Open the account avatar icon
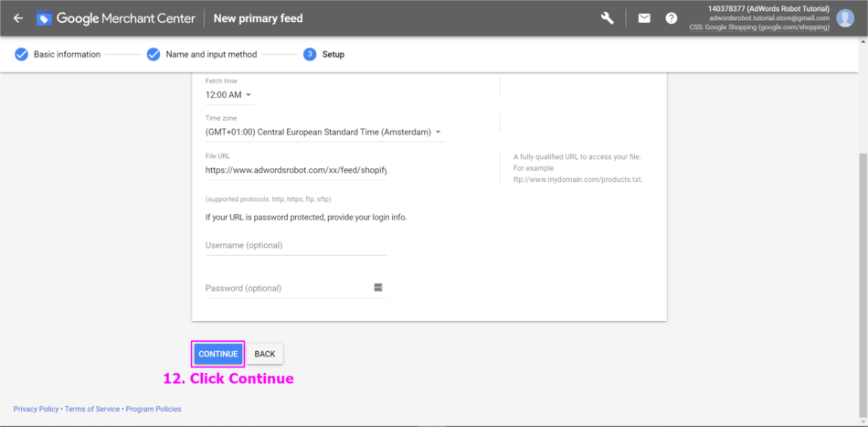This screenshot has height=427, width=868. (845, 18)
